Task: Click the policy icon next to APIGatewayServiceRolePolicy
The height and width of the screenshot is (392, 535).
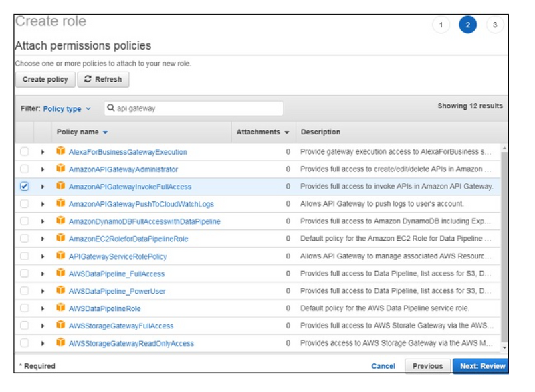Action: coord(60,256)
